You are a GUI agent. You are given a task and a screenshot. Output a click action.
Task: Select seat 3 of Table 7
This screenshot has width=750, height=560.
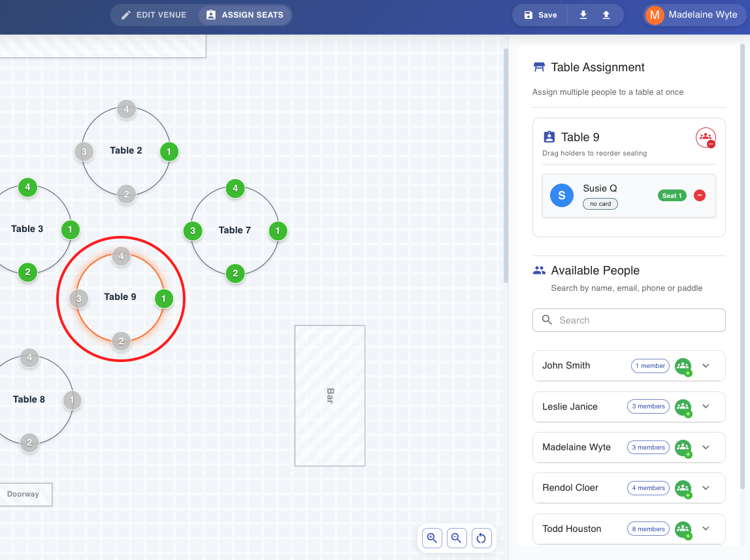click(x=193, y=231)
